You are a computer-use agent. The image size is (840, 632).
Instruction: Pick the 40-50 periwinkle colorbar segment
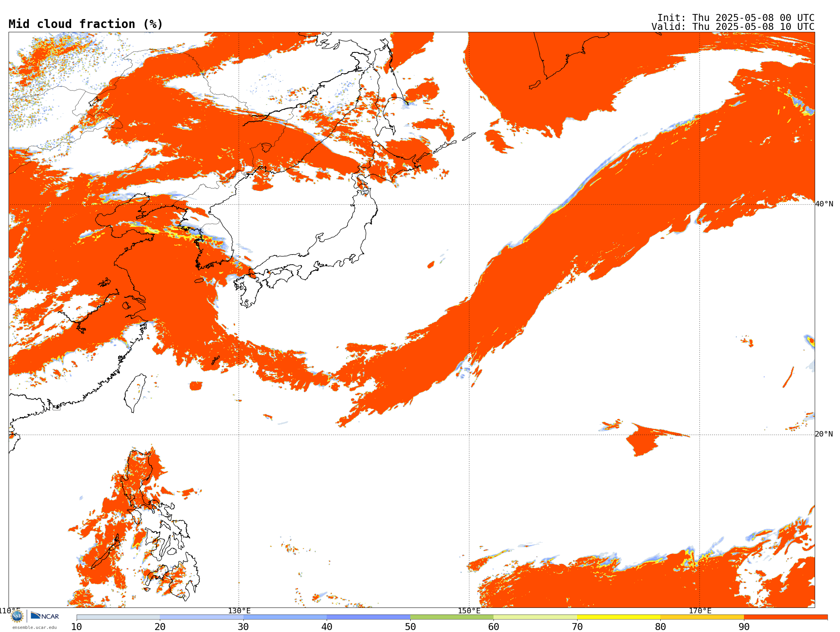pyautogui.click(x=368, y=617)
